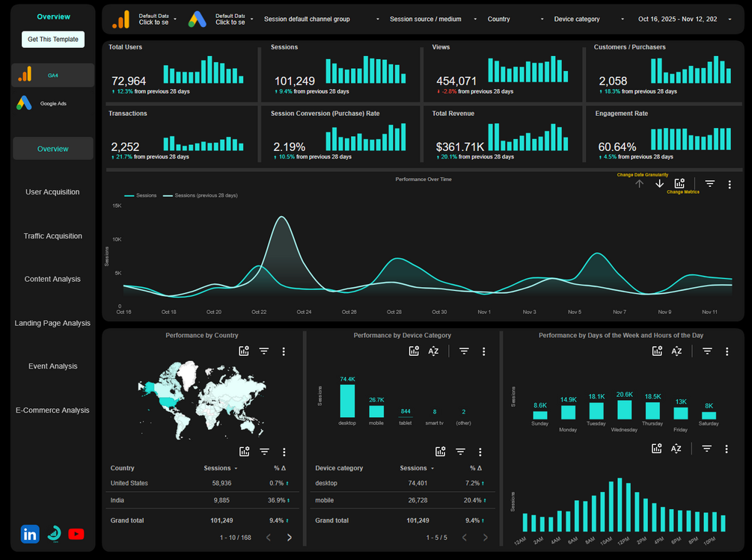
Task: Go to previous page of country table
Action: 269,538
